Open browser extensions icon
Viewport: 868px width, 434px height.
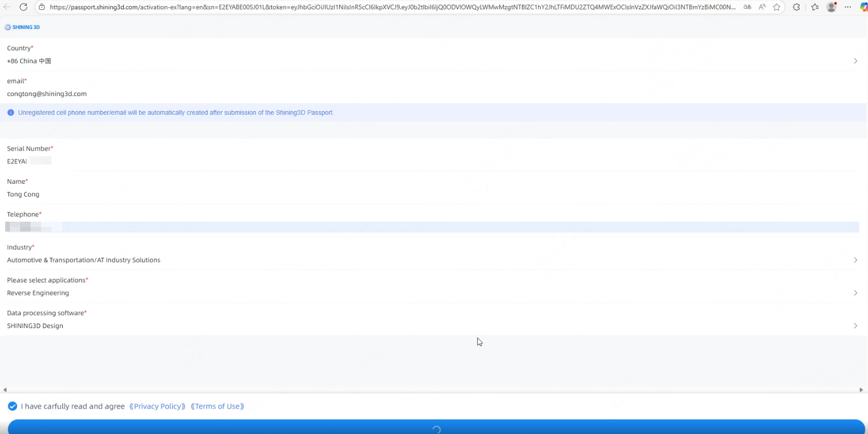(796, 7)
